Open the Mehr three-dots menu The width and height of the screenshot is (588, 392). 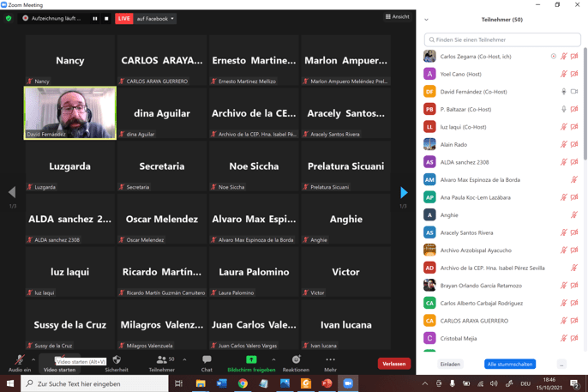click(330, 363)
